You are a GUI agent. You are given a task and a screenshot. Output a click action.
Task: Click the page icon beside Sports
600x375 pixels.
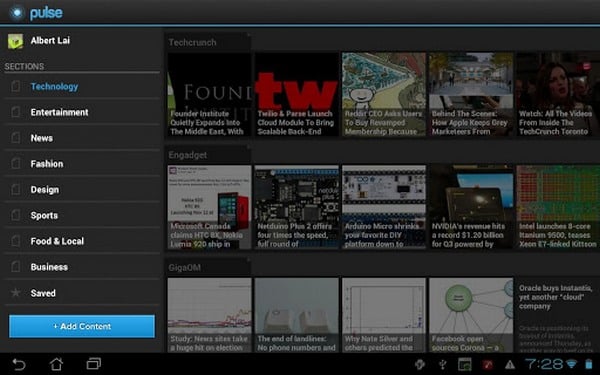pos(15,215)
